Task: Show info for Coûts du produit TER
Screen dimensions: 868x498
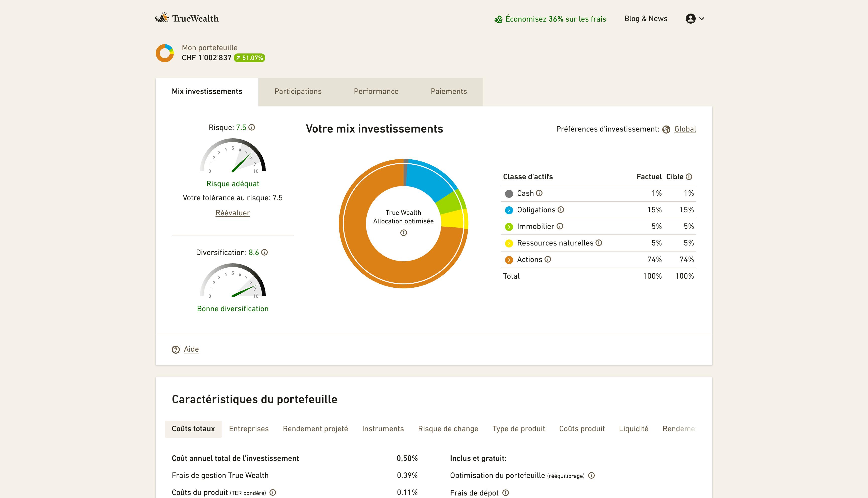Action: coord(273,492)
